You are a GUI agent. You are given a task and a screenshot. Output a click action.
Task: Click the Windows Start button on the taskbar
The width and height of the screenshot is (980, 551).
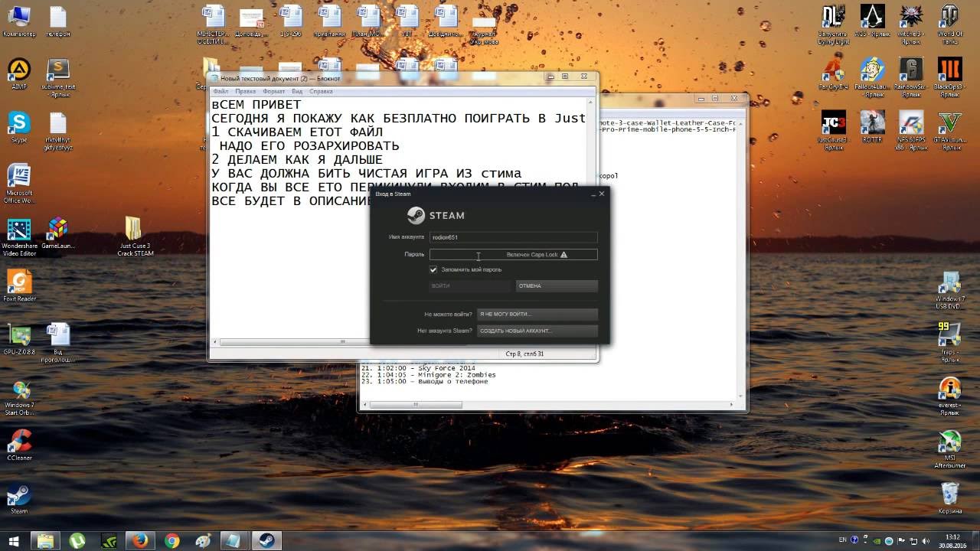coord(14,540)
